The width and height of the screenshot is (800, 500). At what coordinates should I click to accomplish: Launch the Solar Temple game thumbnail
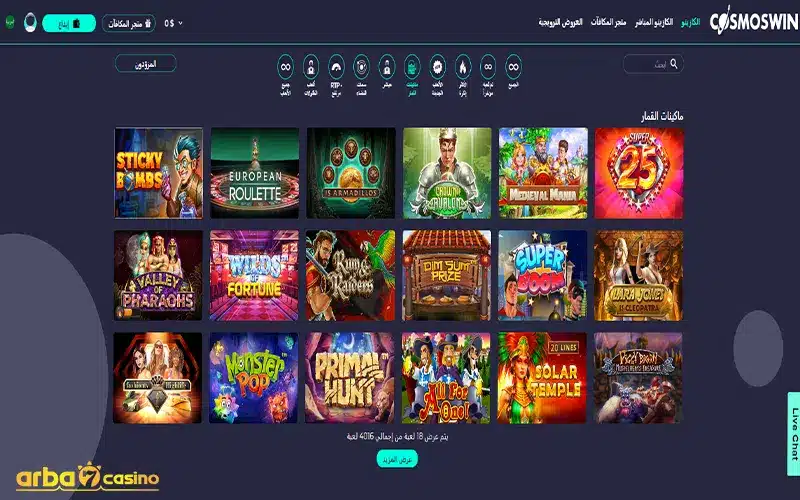click(x=542, y=378)
